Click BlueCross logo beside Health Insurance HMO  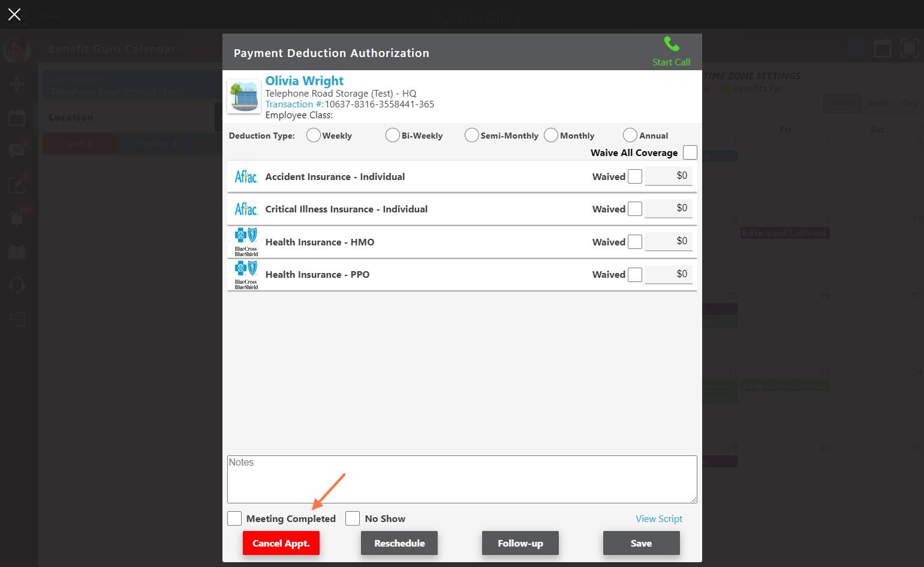coord(246,242)
